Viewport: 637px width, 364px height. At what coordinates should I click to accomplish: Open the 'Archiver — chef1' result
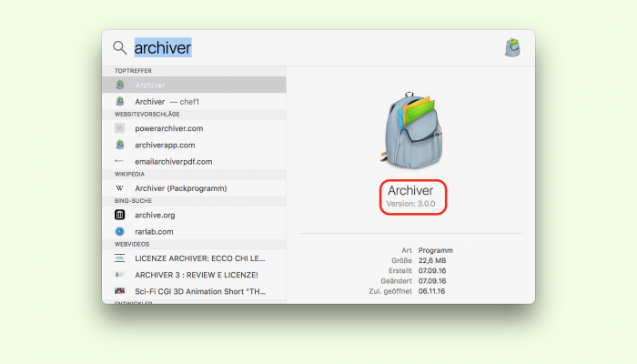(x=194, y=102)
